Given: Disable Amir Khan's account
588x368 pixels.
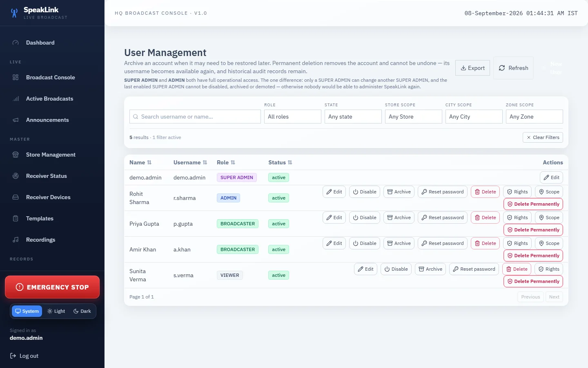Looking at the screenshot, I should click(x=365, y=243).
